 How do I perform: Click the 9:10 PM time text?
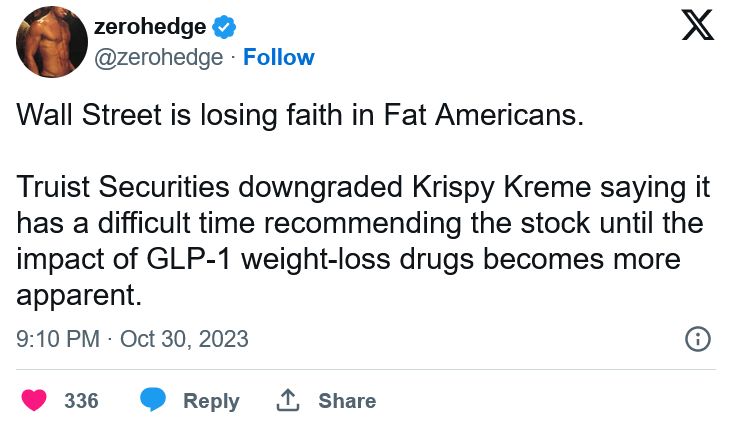[x=58, y=339]
